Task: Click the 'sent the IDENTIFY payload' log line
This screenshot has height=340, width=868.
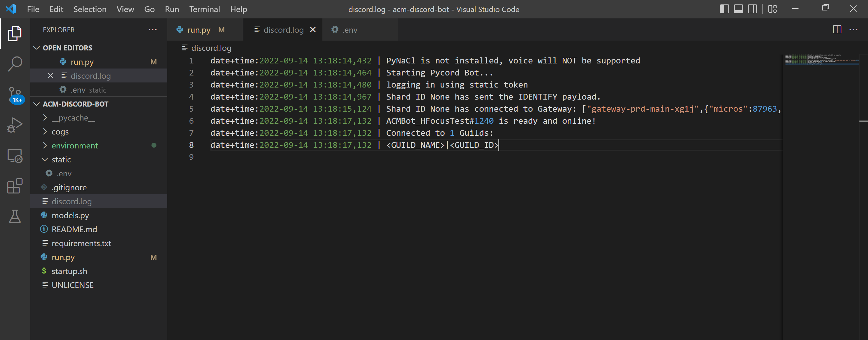Action: pos(493,97)
